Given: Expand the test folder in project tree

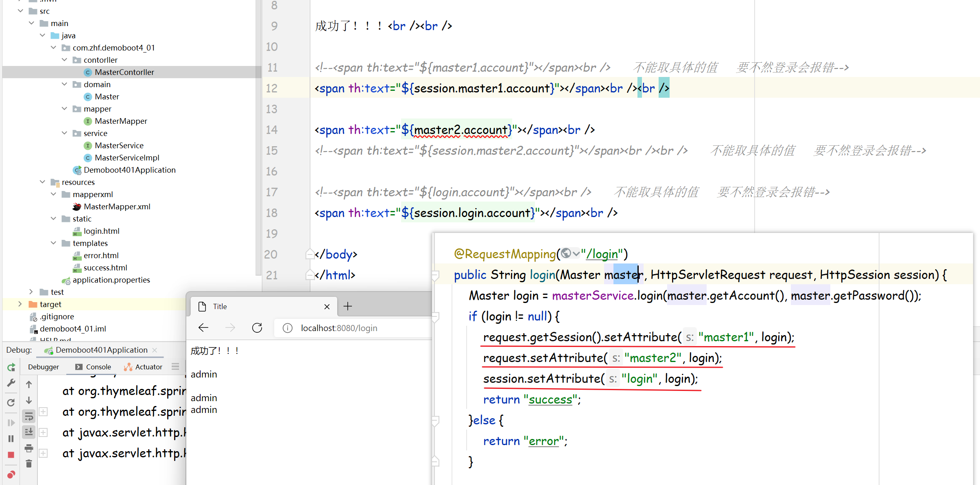Looking at the screenshot, I should [x=31, y=292].
